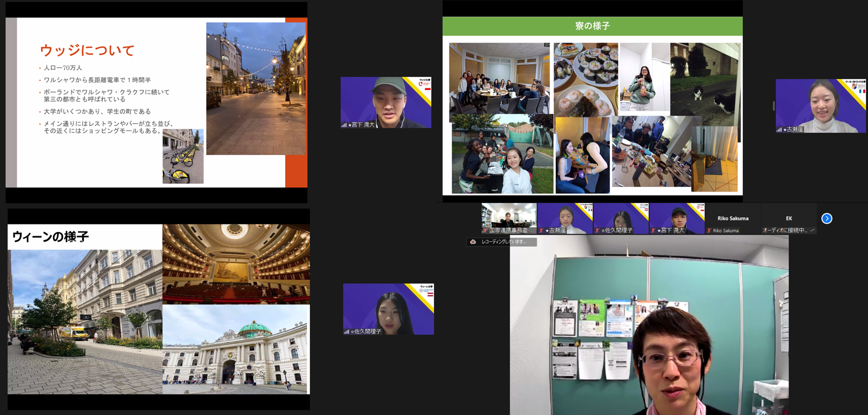Click the blue next-participants arrow button
This screenshot has height=415, width=868.
pos(827,218)
